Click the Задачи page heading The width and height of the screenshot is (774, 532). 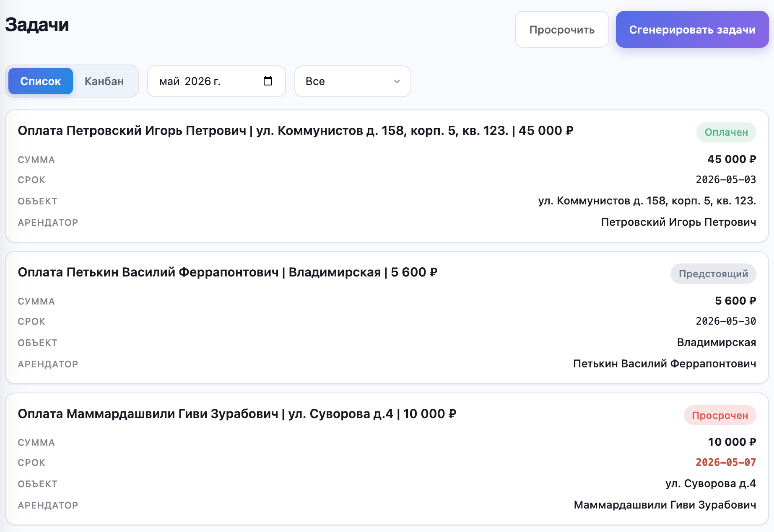tap(37, 25)
